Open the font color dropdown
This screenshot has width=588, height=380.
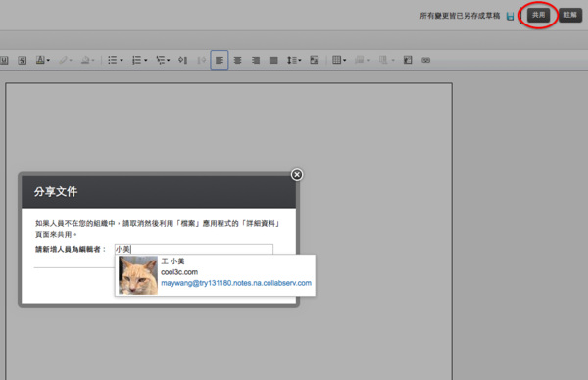43,60
